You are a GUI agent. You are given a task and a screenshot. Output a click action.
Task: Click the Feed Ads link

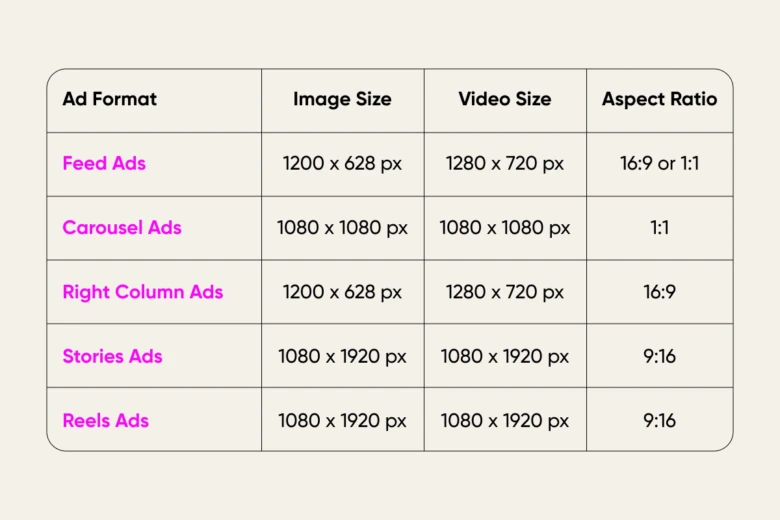pyautogui.click(x=104, y=163)
